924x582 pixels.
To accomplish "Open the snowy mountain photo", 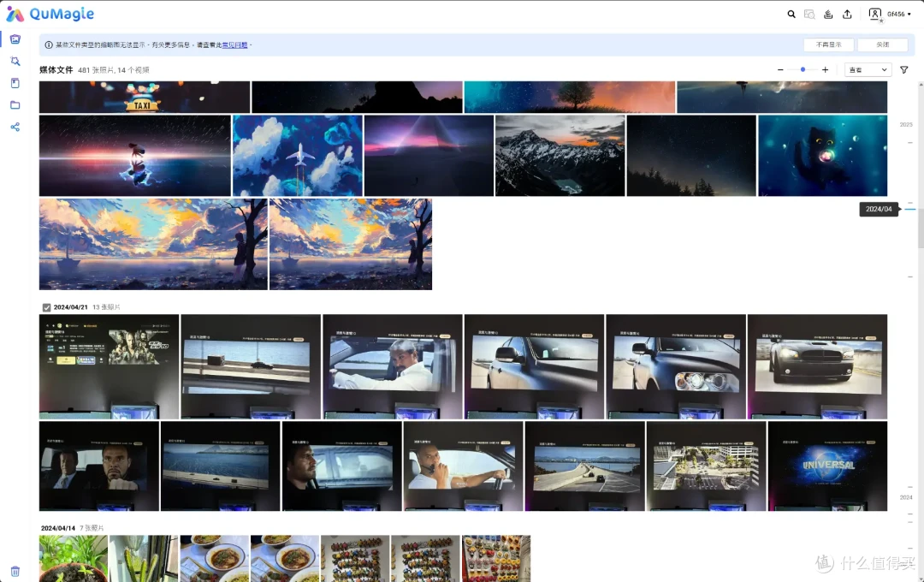I will pyautogui.click(x=560, y=156).
